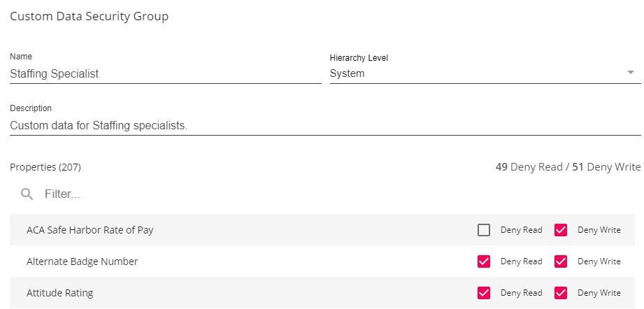The width and height of the screenshot is (644, 309).
Task: Select the Attitude Rating property row
Action: (60, 293)
